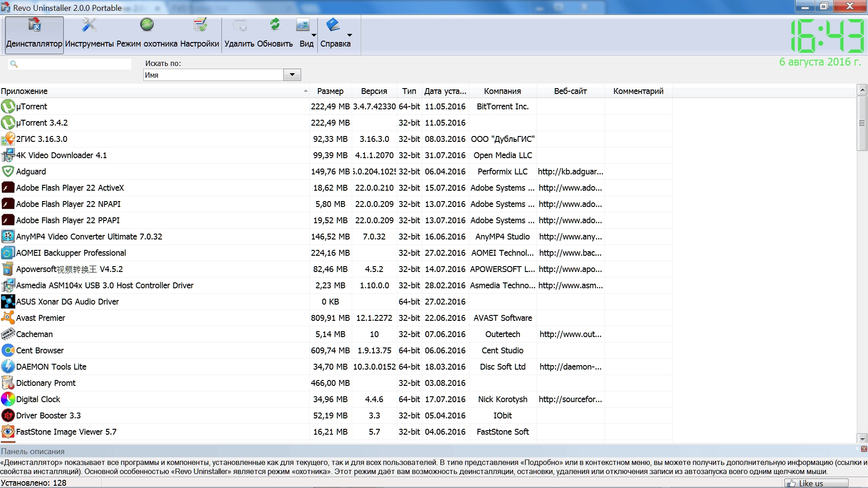The width and height of the screenshot is (868, 488).
Task: Select the Adobe Flash Player 22 ActiveX icon
Action: [8, 188]
